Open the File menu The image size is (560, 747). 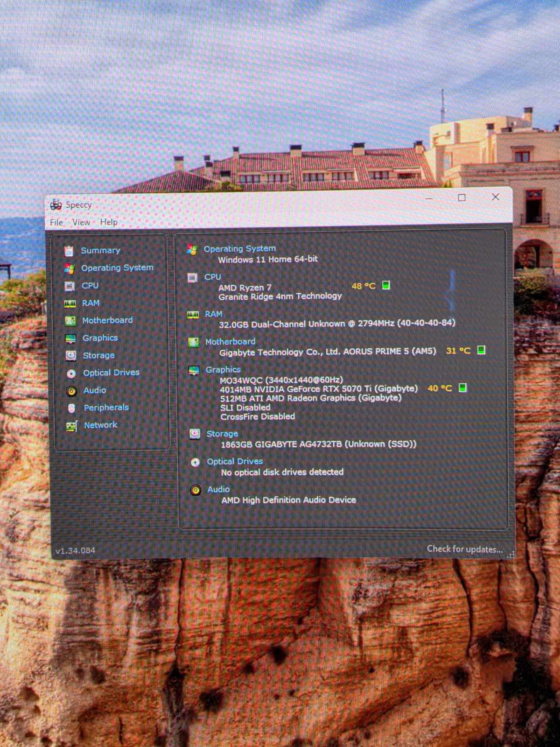(56, 222)
